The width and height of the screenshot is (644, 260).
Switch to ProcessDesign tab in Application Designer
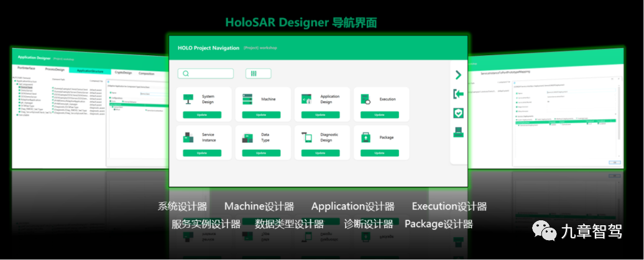point(55,69)
